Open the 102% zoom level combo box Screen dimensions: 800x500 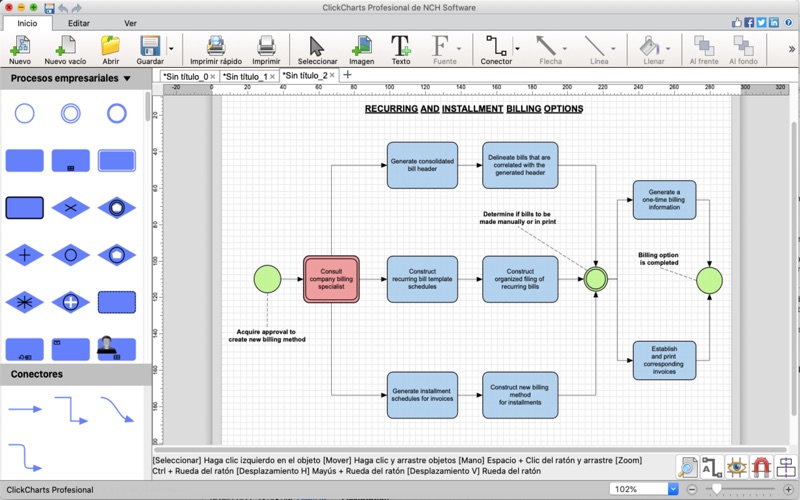(x=644, y=489)
